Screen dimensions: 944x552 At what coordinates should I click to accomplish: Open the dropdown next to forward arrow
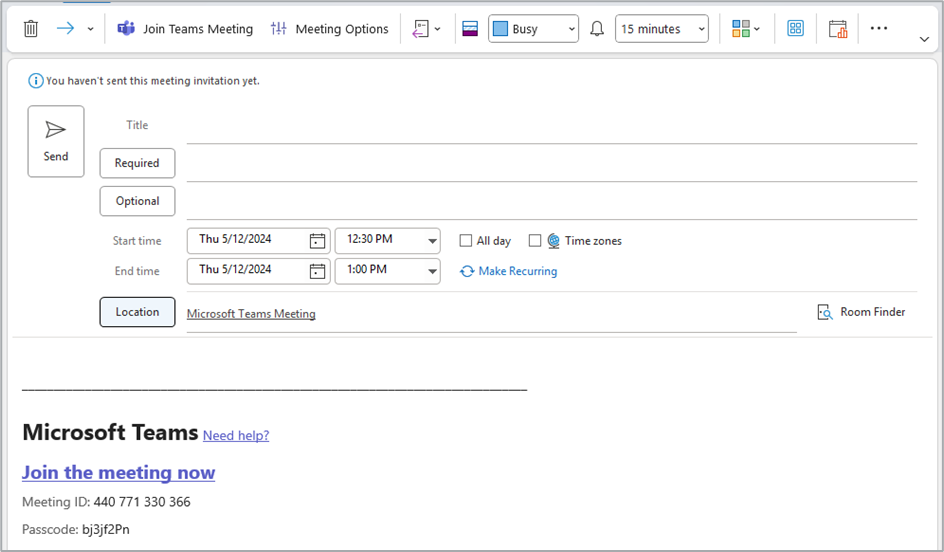coord(90,29)
